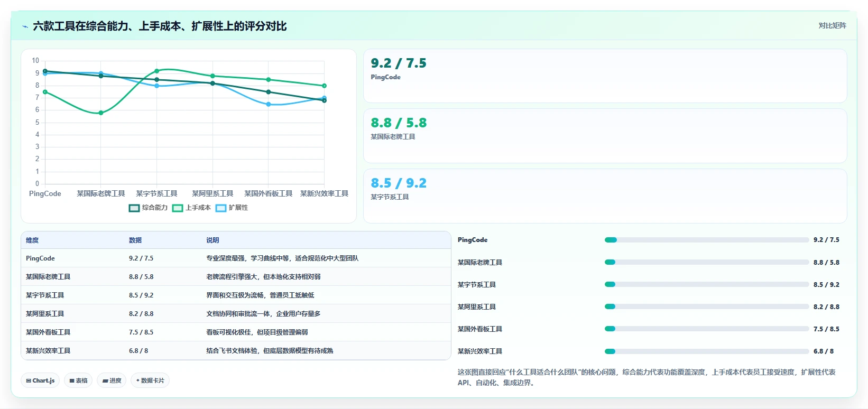
Task: Click the footnote paragraph starting 这张图直接回应
Action: [647, 378]
